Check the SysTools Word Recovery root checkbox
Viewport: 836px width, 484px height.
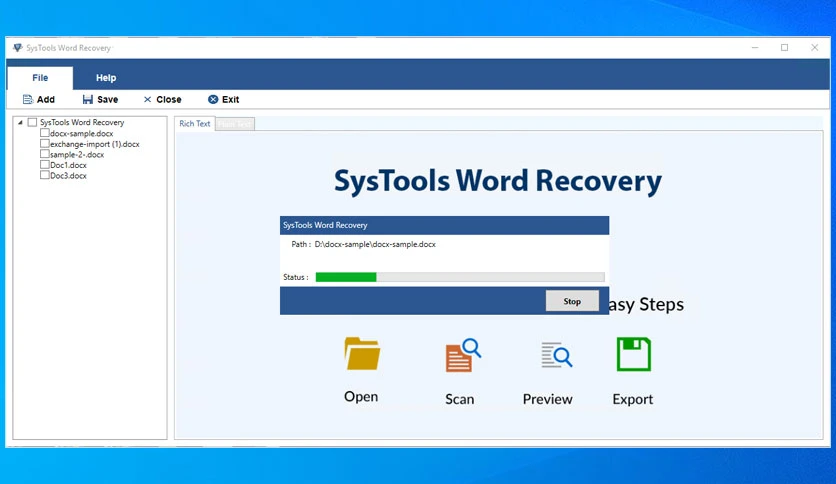coord(33,122)
